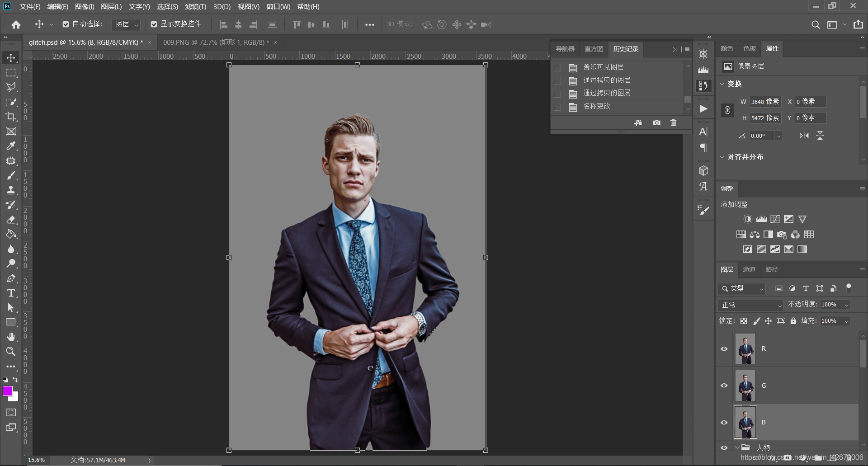Open the 滤镜(T) filter menu
The image size is (868, 466).
[x=195, y=7]
